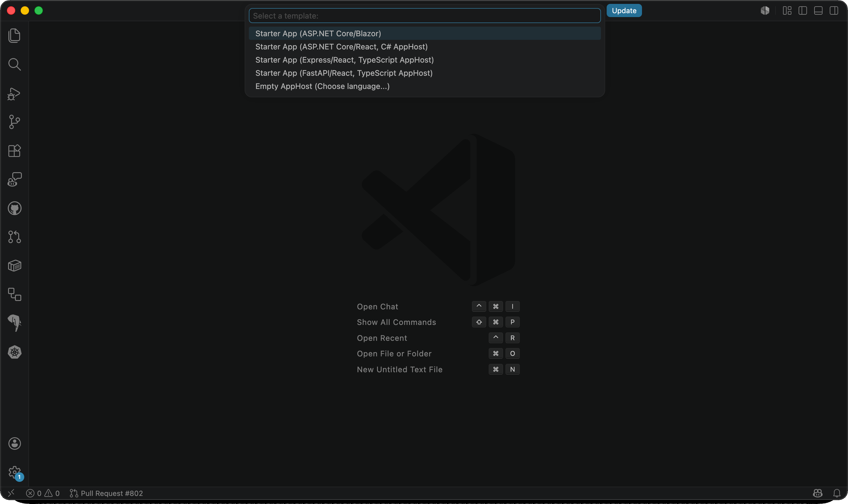Open the Manage gear menu

click(x=14, y=472)
